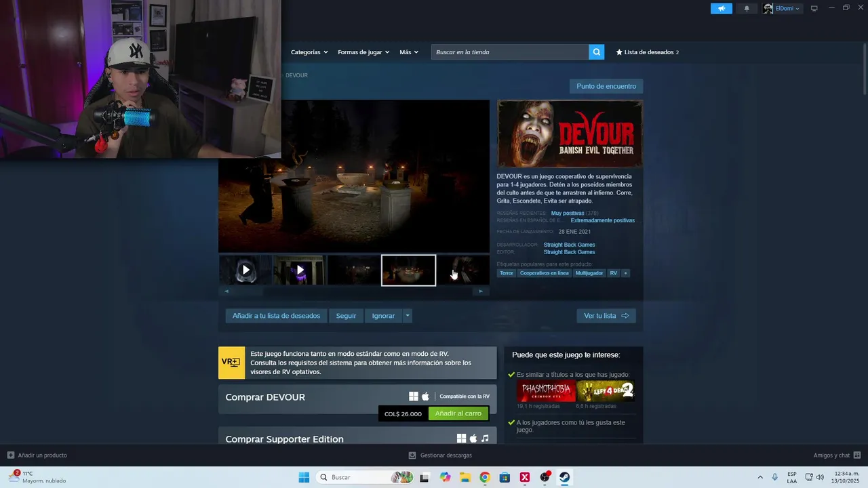Open the weather widget showing 11°C
The image size is (868, 488).
point(37,477)
